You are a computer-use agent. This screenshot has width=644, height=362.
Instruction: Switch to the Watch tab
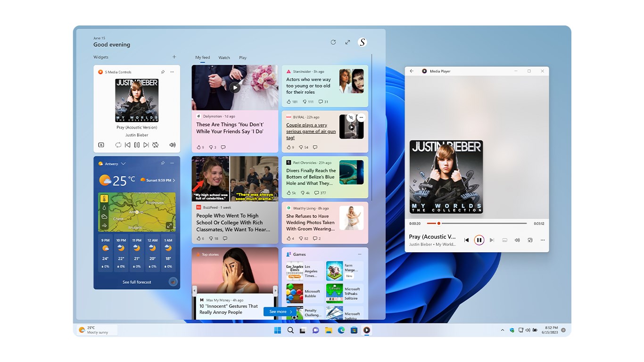pyautogui.click(x=224, y=58)
